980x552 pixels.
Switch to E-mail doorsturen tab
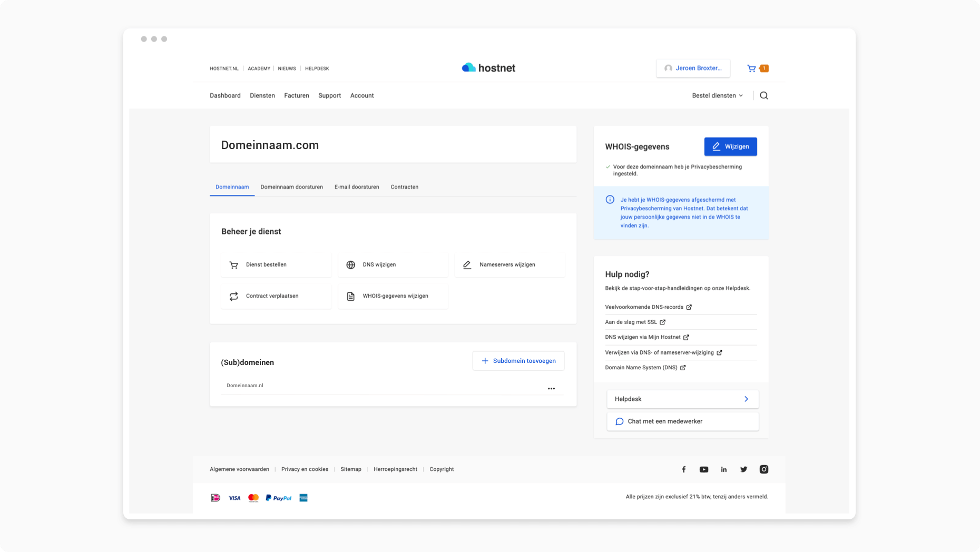pyautogui.click(x=357, y=187)
